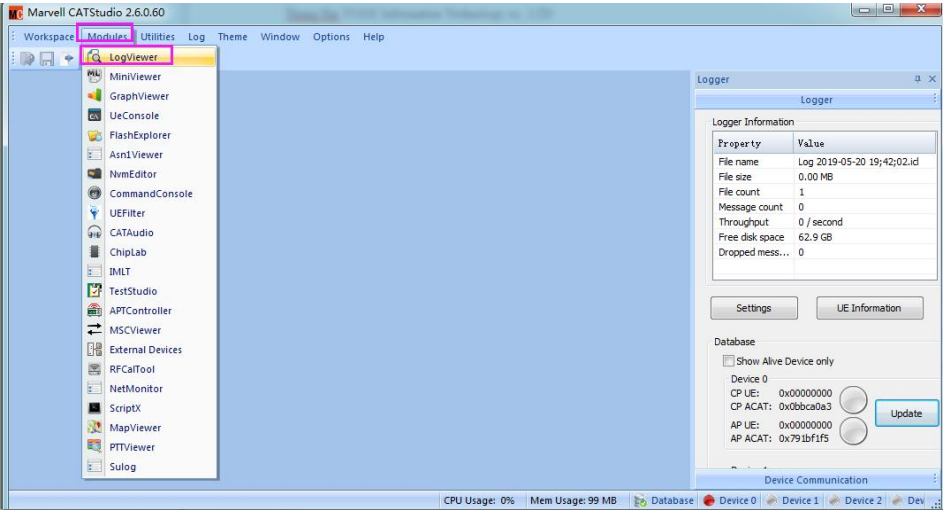
Task: Open the GraphViewer module
Action: click(138, 96)
